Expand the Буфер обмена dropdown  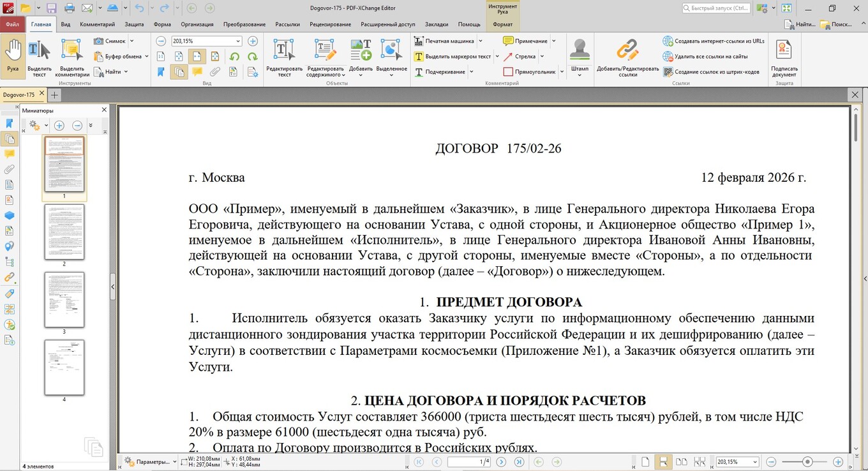(x=147, y=56)
